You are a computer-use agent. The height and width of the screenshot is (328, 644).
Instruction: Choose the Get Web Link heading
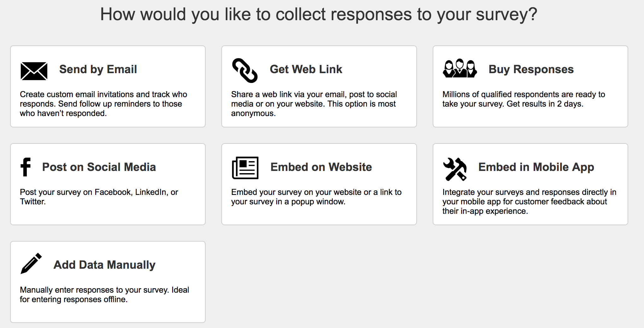coord(306,69)
